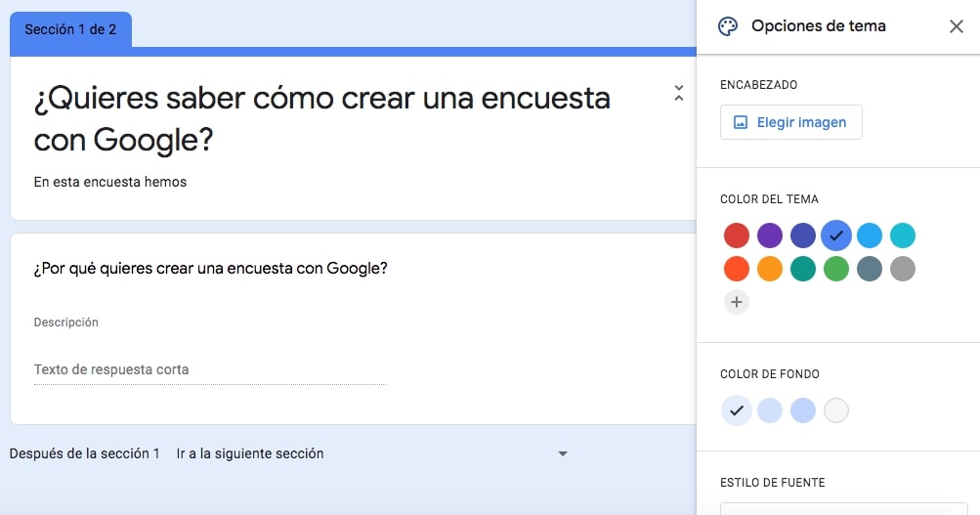The width and height of the screenshot is (980, 515).
Task: Select the green theme color
Action: (836, 269)
